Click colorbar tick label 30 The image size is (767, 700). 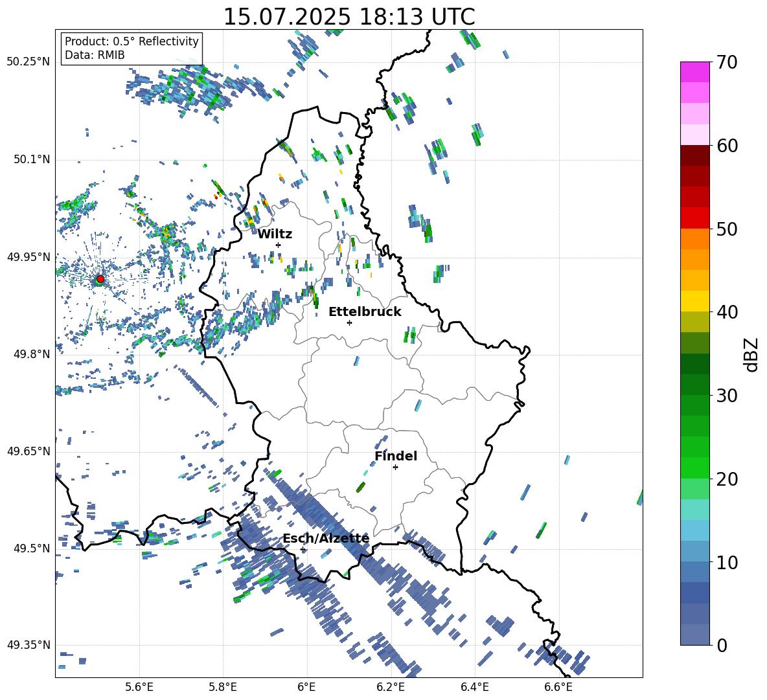[x=727, y=396]
